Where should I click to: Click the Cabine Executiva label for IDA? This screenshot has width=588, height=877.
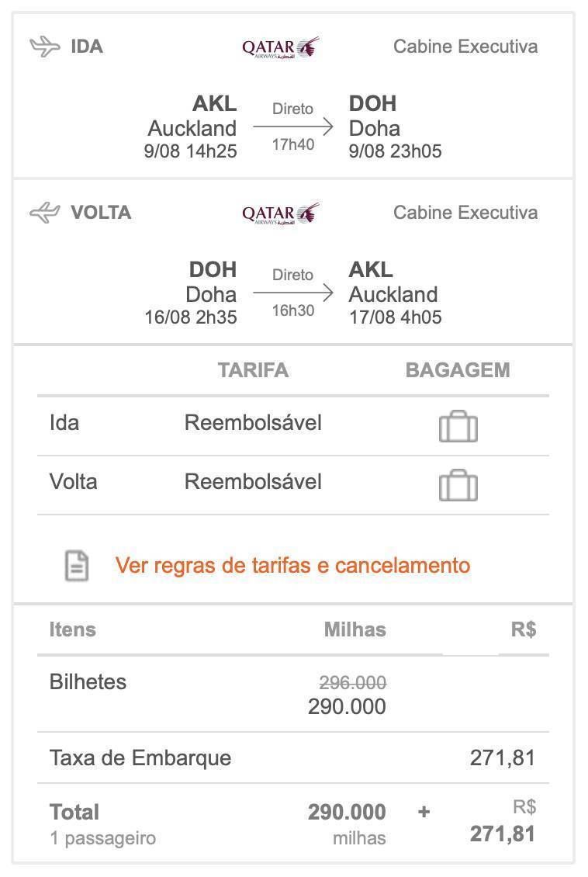point(465,47)
